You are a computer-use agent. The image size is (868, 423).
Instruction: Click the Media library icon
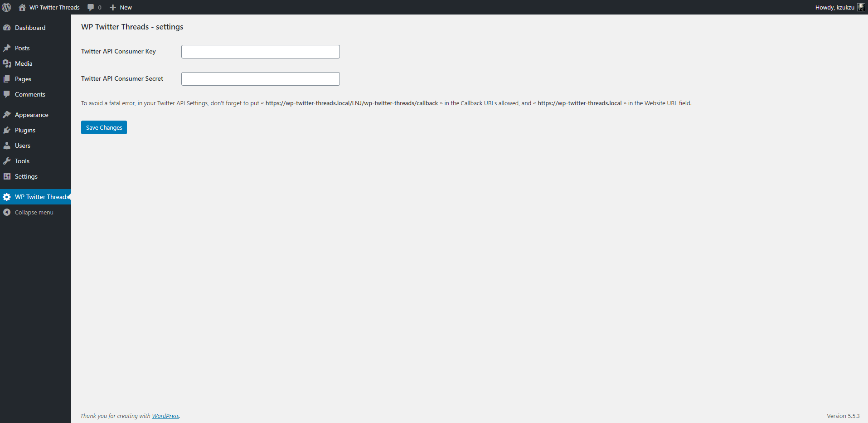pyautogui.click(x=7, y=63)
